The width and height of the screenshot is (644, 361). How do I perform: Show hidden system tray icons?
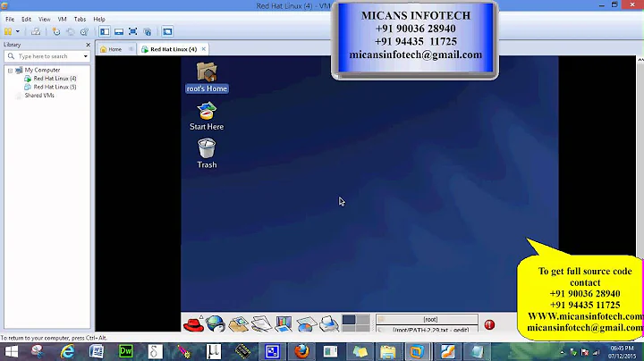point(562,352)
